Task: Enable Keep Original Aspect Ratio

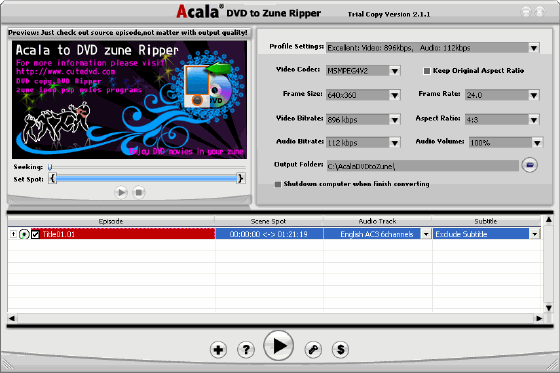Action: click(427, 71)
